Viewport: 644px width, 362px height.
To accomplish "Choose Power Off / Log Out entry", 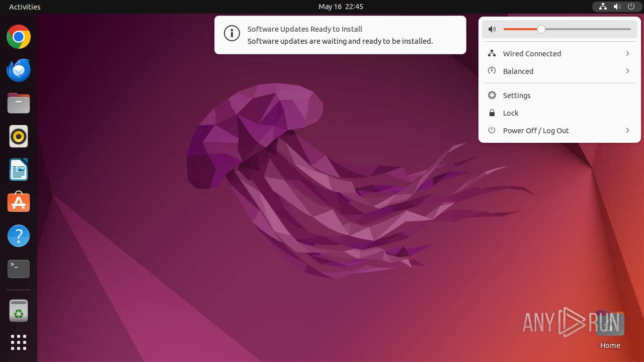I will coord(559,130).
